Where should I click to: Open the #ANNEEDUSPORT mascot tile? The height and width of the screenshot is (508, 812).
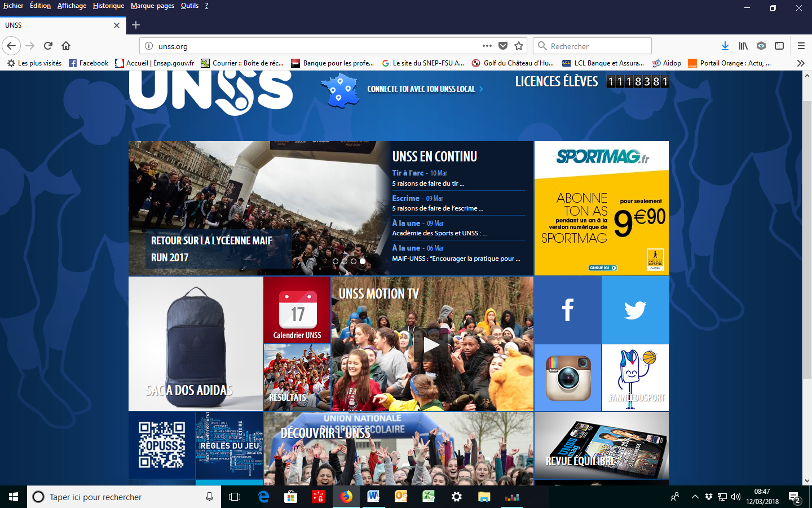pos(636,378)
